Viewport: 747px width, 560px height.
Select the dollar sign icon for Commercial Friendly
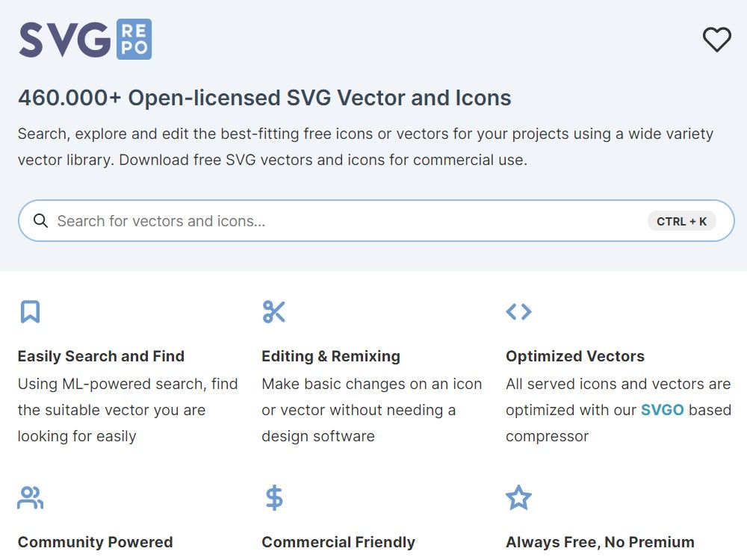(x=274, y=497)
